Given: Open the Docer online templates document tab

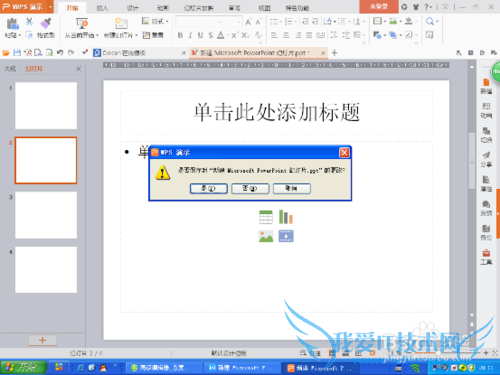Looking at the screenshot, I should 139,53.
